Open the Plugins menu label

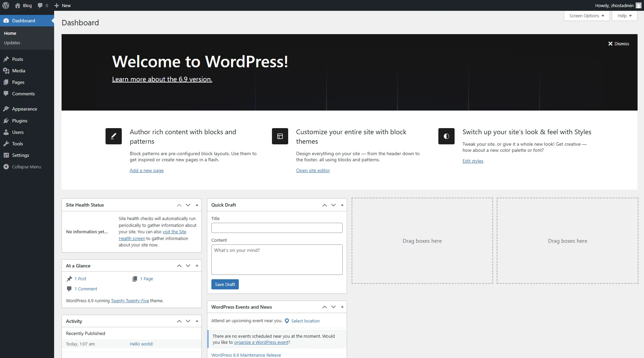[x=20, y=121]
